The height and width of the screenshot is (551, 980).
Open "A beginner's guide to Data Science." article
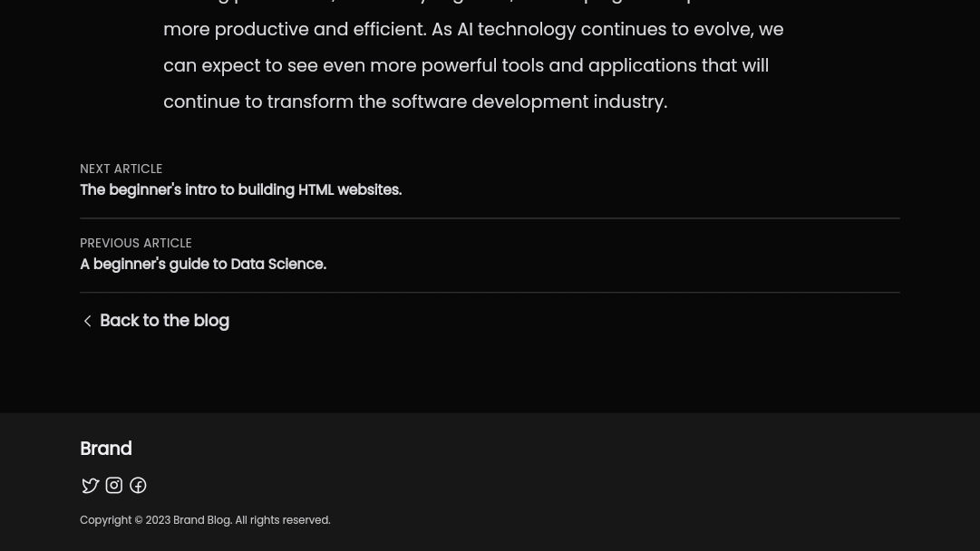(203, 265)
